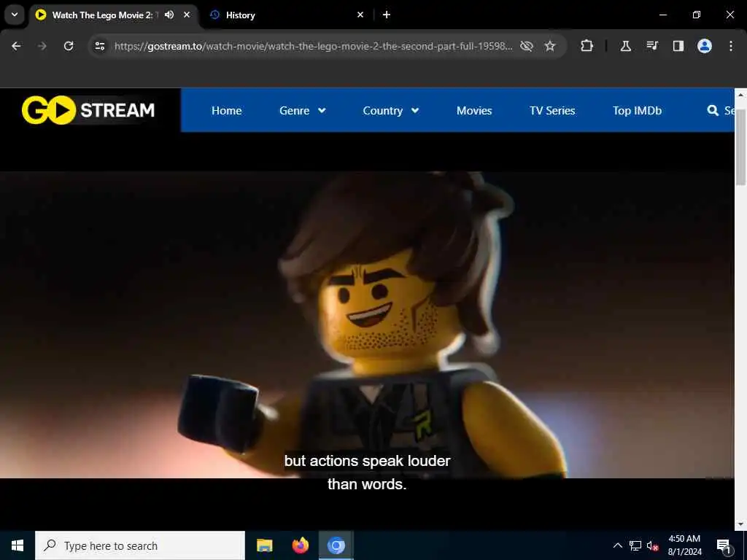This screenshot has height=560, width=747.
Task: Open the Movies section
Action: click(x=474, y=111)
